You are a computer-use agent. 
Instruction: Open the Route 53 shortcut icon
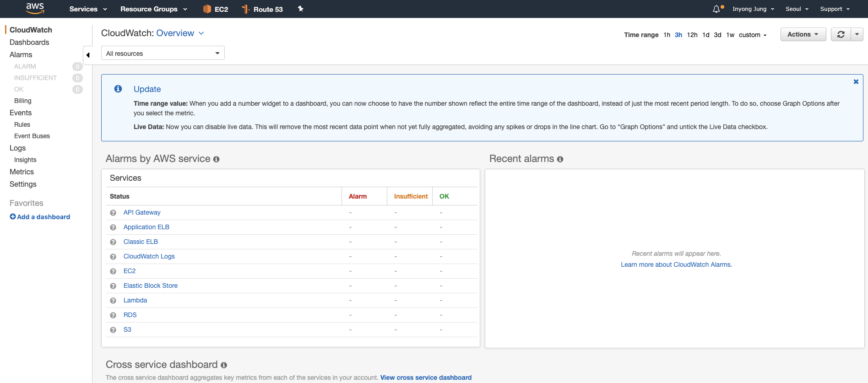246,9
